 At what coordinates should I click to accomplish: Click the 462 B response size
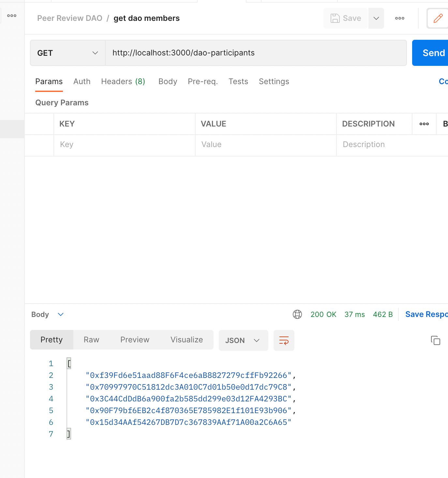[383, 314]
